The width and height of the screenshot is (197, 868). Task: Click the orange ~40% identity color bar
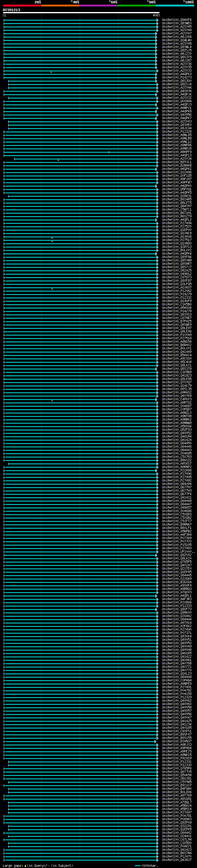coord(60,6)
